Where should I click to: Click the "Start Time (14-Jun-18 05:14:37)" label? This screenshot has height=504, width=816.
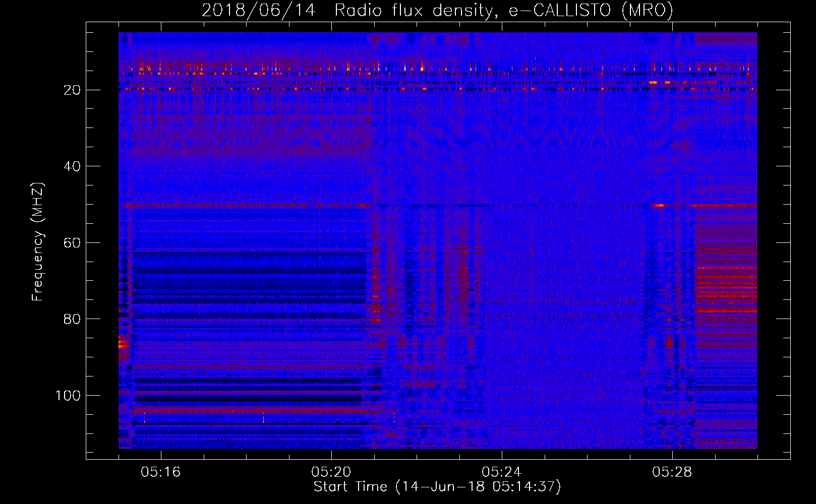coord(437,487)
